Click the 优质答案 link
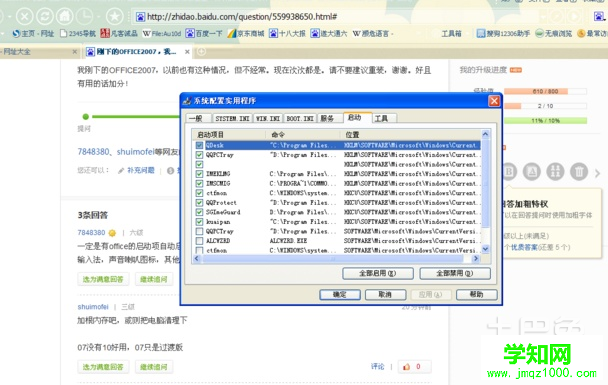 [x=524, y=247]
